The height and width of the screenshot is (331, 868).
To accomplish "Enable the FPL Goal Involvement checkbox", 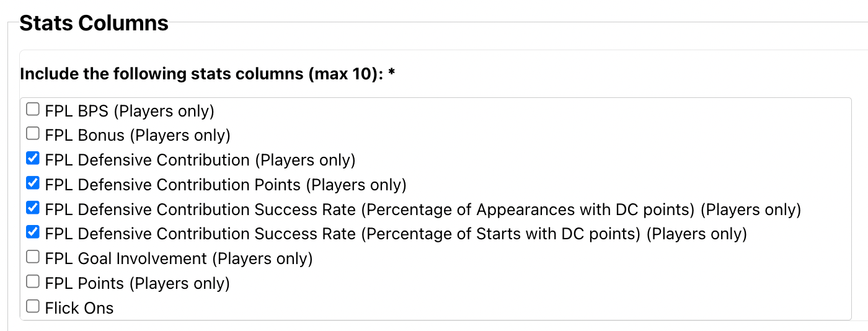I will click(33, 257).
